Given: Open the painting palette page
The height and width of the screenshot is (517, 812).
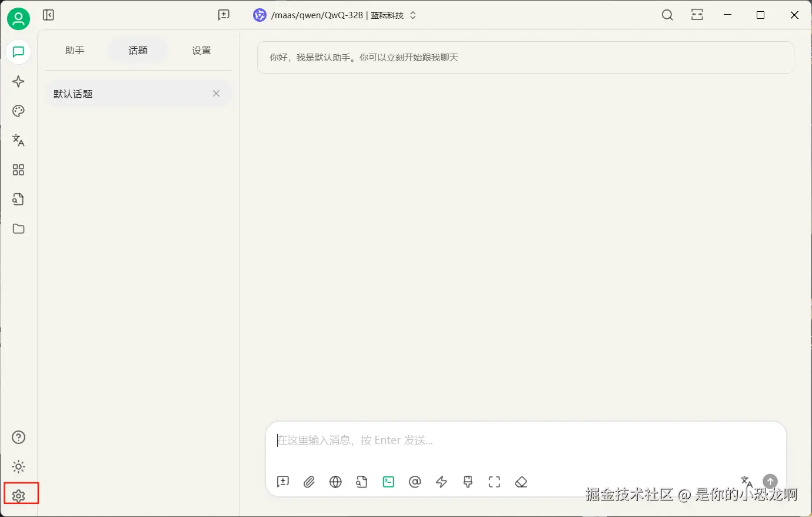Looking at the screenshot, I should pyautogui.click(x=18, y=111).
